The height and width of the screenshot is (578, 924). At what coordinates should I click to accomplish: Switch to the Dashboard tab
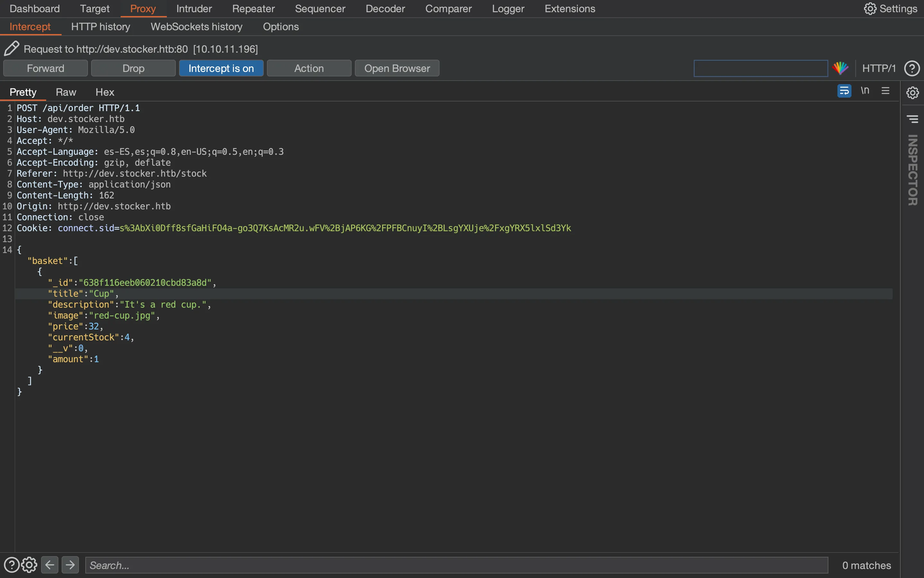coord(34,8)
